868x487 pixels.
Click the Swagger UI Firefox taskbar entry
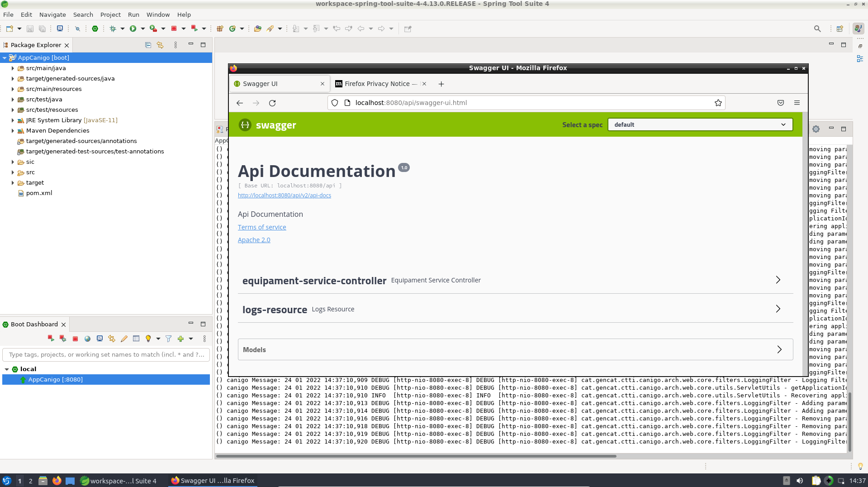coord(213,481)
